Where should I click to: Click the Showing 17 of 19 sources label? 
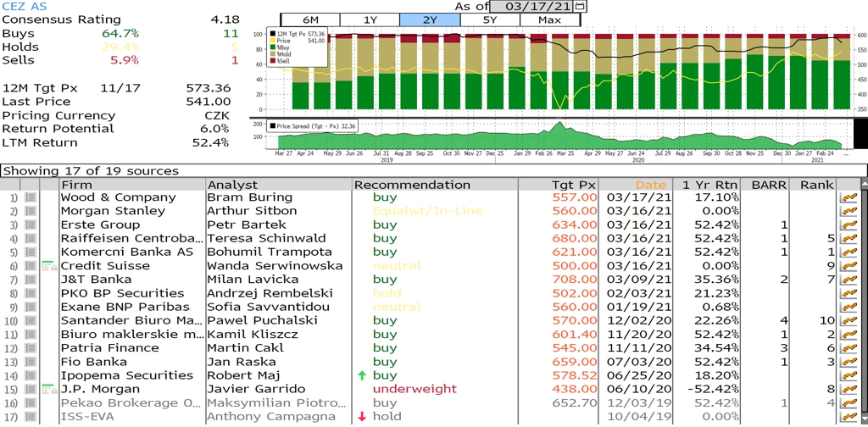tap(92, 171)
